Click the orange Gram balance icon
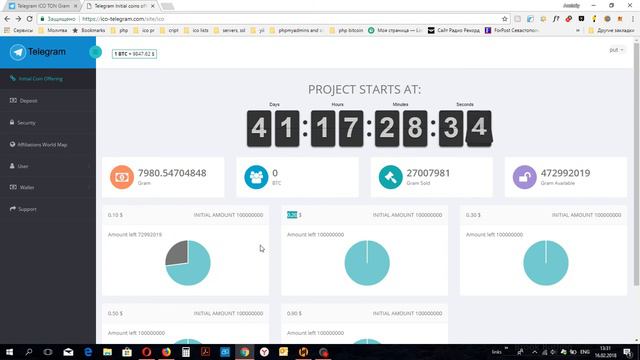Image resolution: width=640 pixels, height=360 pixels. pos(122,177)
